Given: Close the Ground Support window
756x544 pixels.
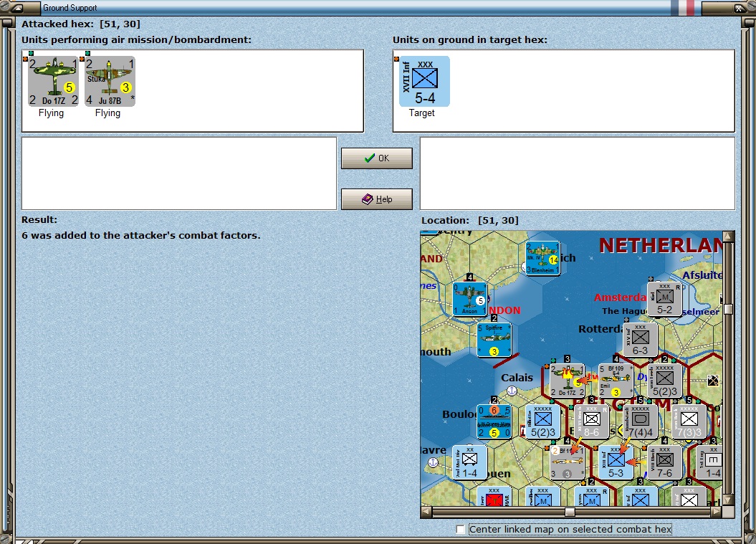Looking at the screenshot, I should pos(739,8).
